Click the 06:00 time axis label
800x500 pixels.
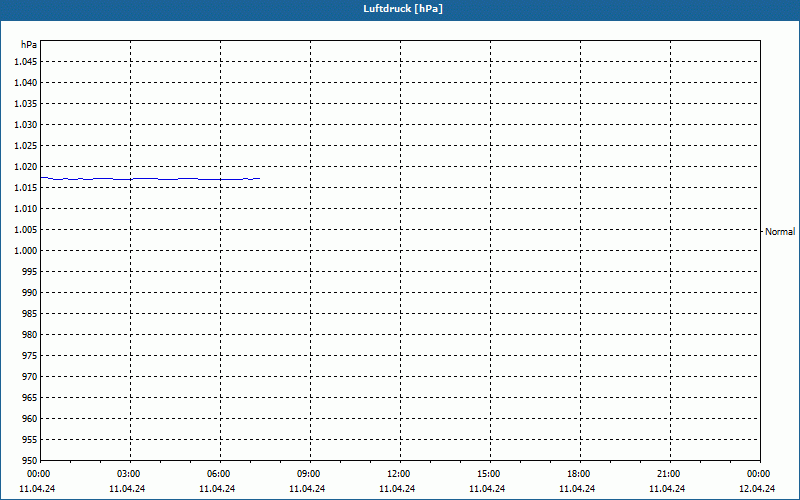pos(220,474)
